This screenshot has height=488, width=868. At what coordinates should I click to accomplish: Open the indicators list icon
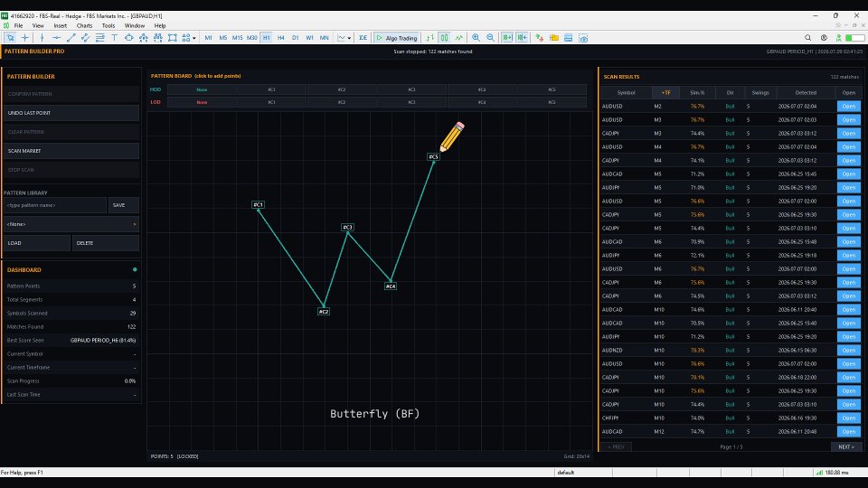click(x=539, y=38)
